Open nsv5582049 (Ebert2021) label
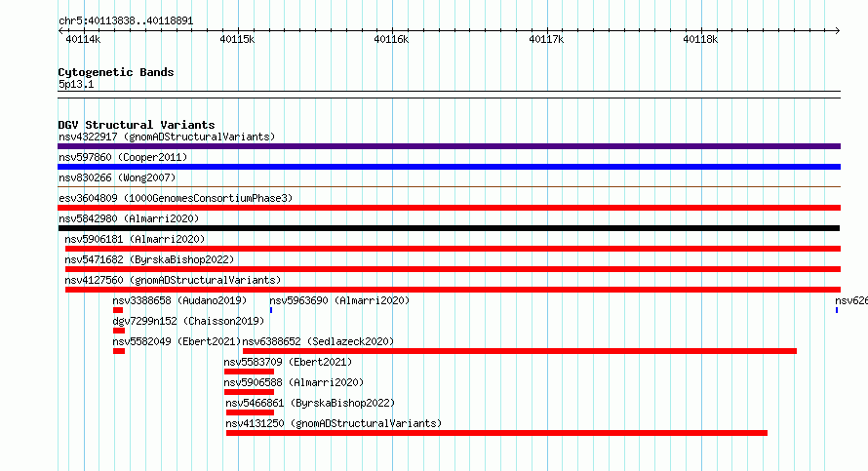This screenshot has height=471, width=868. tap(177, 341)
